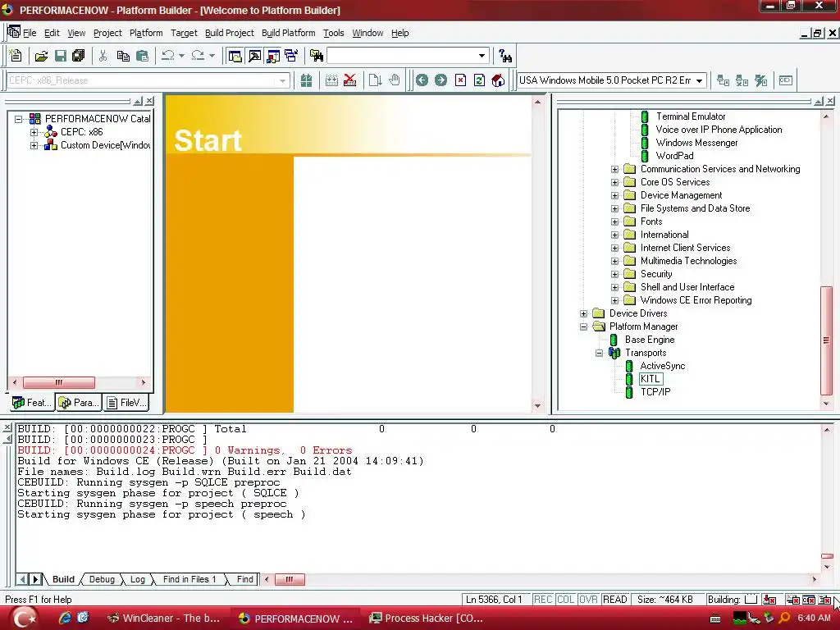Click the Open folder toolbar icon
The width and height of the screenshot is (840, 630).
click(x=41, y=56)
